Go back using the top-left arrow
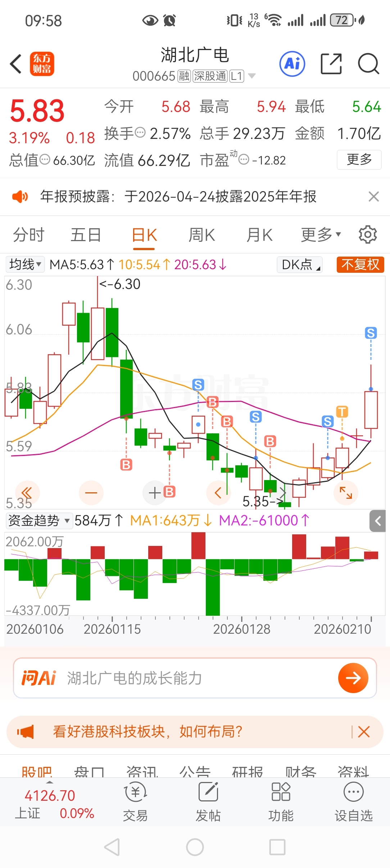 16,64
